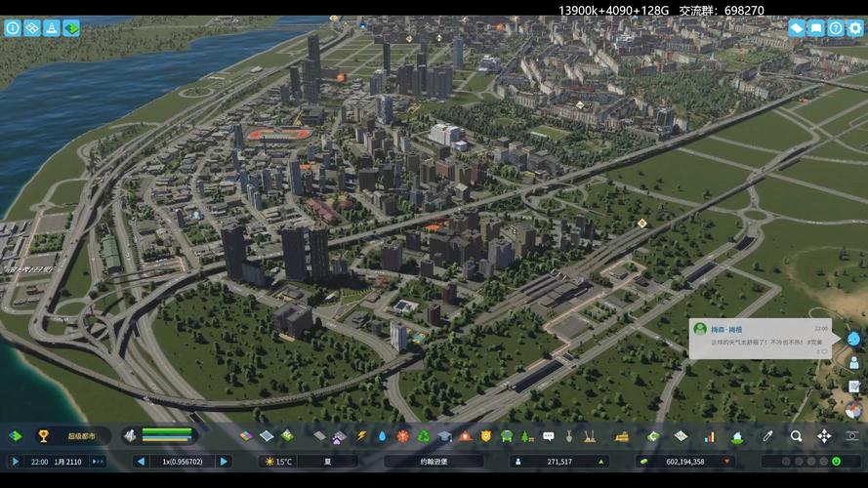868x488 pixels.
Task: Open the info views diamond icon at top left
Action: (x=32, y=27)
